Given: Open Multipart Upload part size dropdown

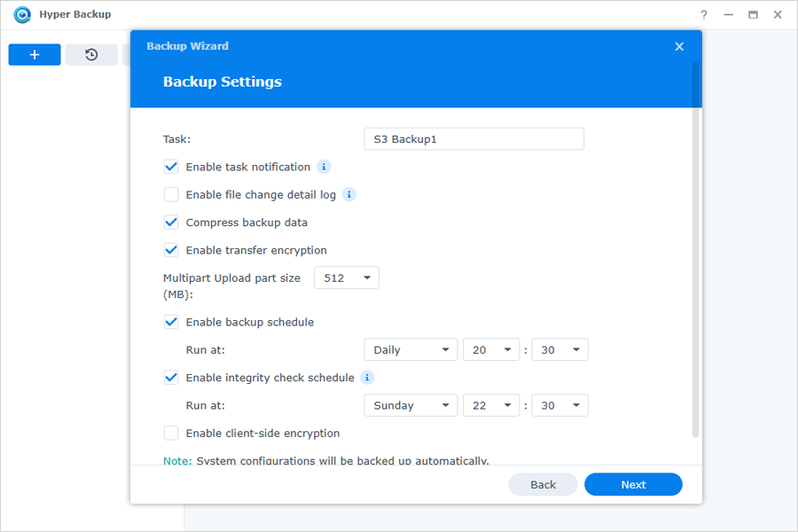Looking at the screenshot, I should (347, 278).
